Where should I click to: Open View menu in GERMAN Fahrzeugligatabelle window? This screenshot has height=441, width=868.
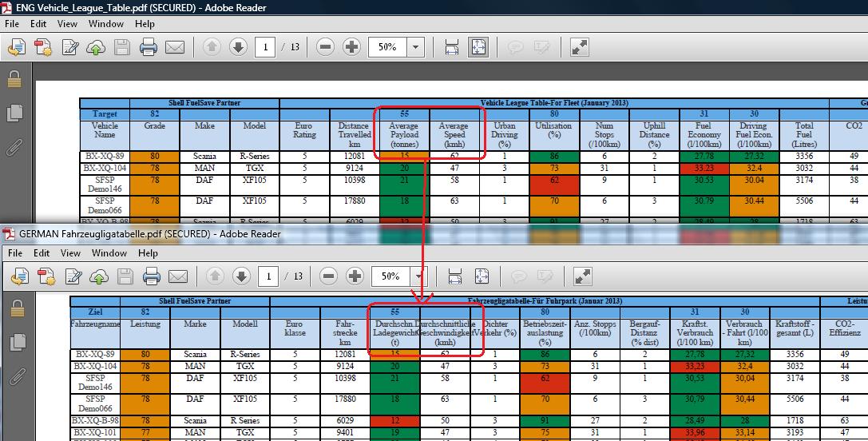70,253
